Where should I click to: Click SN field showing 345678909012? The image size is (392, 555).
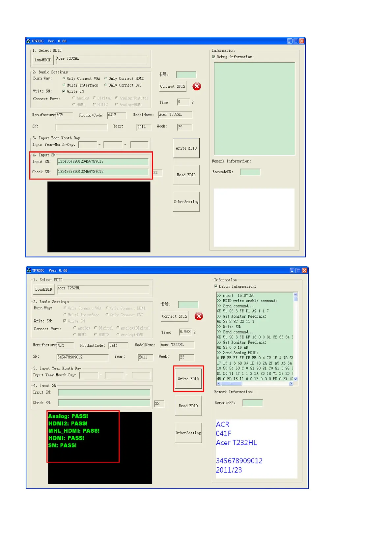click(83, 357)
